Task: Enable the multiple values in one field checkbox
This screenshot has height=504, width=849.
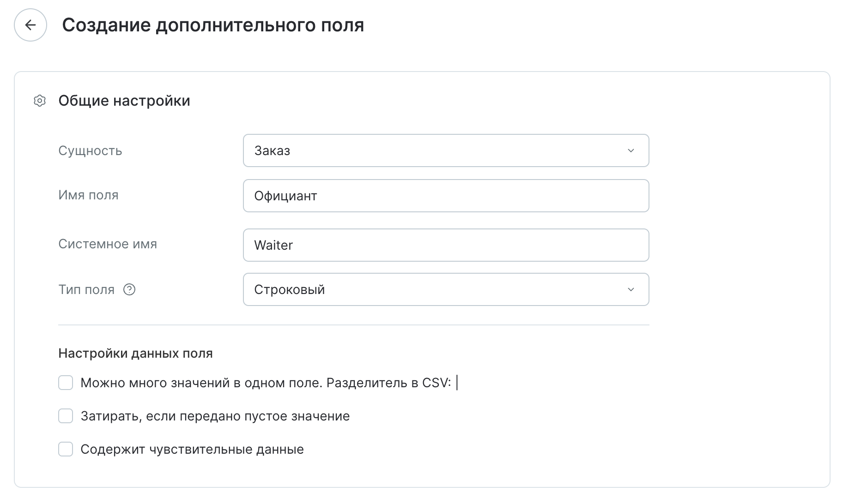Action: click(66, 383)
